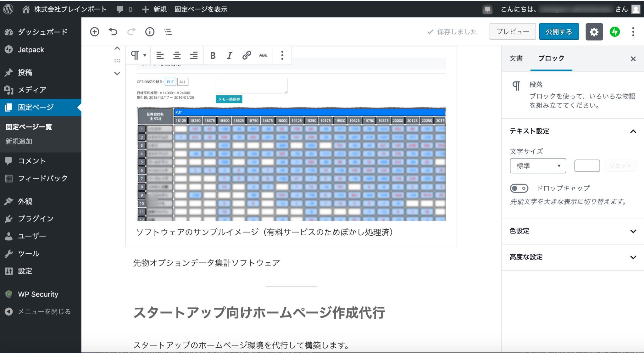Click the プレビュー button
Viewport: 644px width, 353px height.
click(513, 32)
